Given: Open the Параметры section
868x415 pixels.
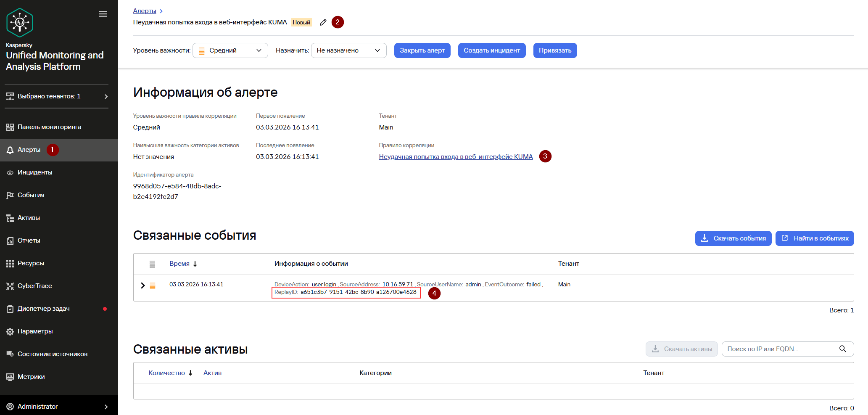Looking at the screenshot, I should (59, 331).
